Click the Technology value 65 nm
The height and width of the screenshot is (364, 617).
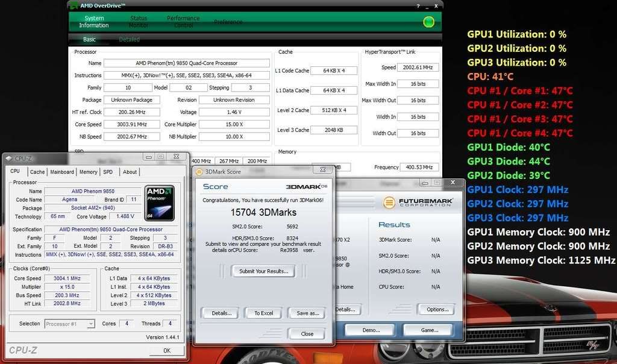[58, 216]
